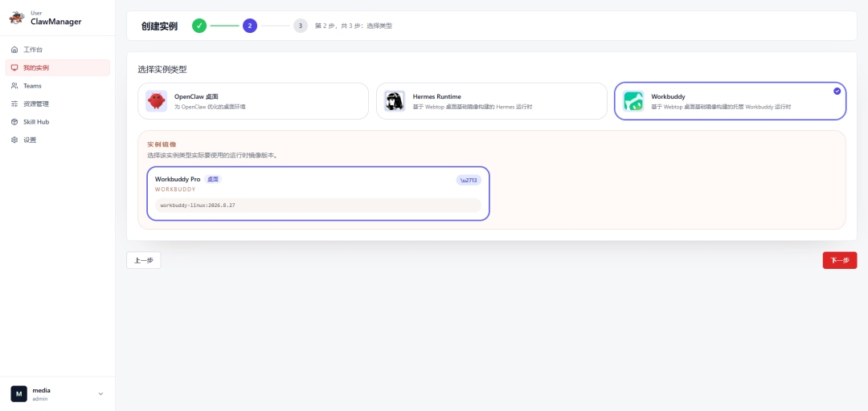Expand the media admin user menu chevron
The height and width of the screenshot is (411, 868).
[100, 394]
